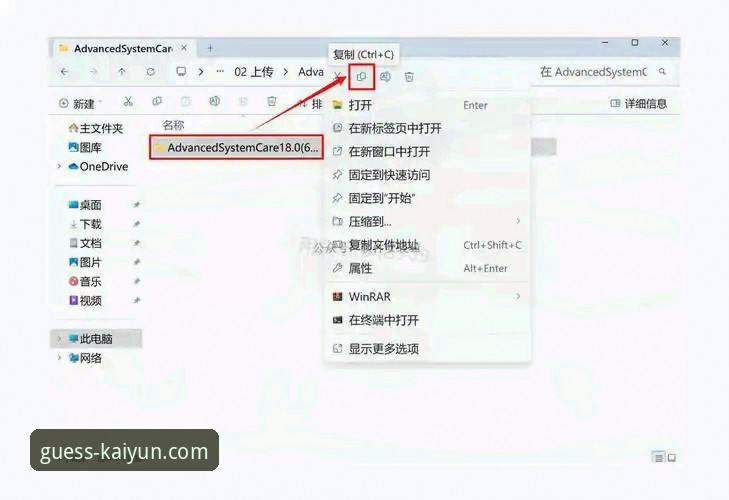Open 图片 in the sidebar
The height and width of the screenshot is (500, 729).
click(85, 262)
